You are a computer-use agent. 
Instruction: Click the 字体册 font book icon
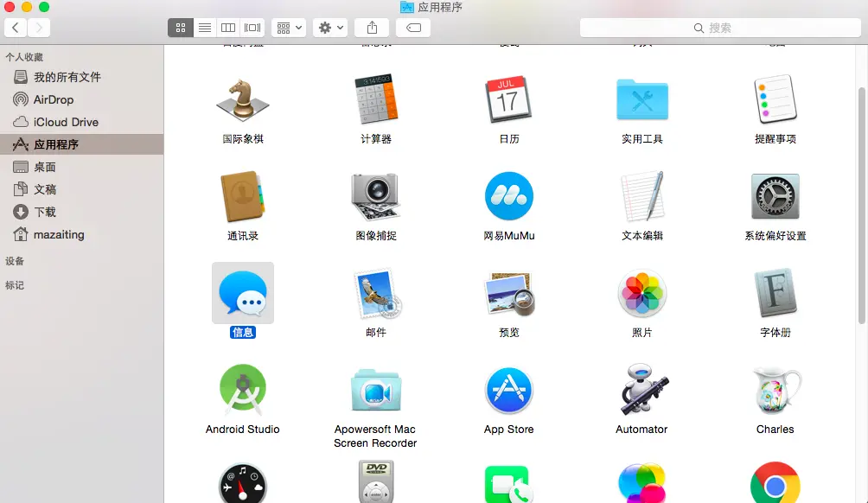[775, 293]
